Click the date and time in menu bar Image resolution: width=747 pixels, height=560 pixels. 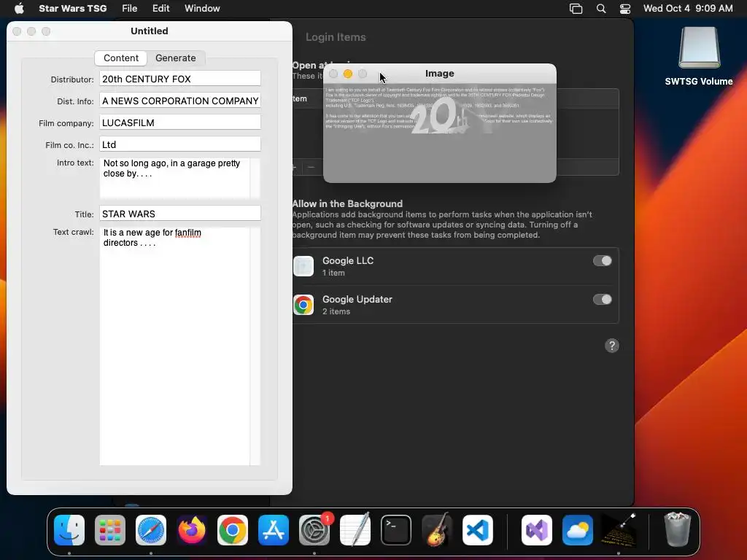[688, 8]
